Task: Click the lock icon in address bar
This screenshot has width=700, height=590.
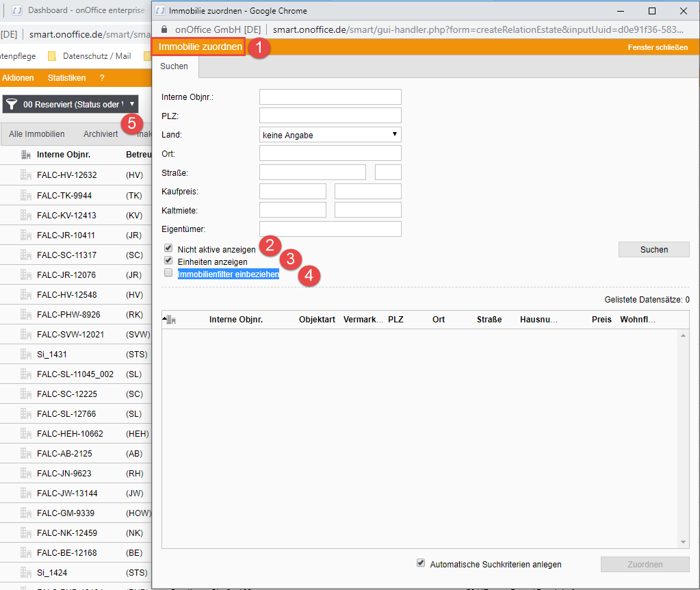Action: 163,29
